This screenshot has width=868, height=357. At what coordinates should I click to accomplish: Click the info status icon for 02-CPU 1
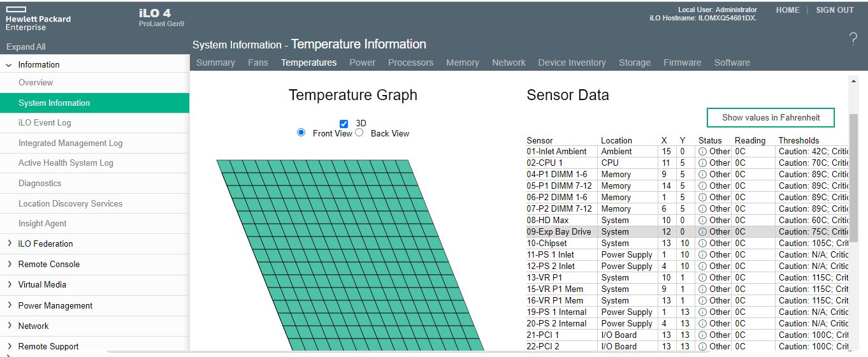point(702,163)
